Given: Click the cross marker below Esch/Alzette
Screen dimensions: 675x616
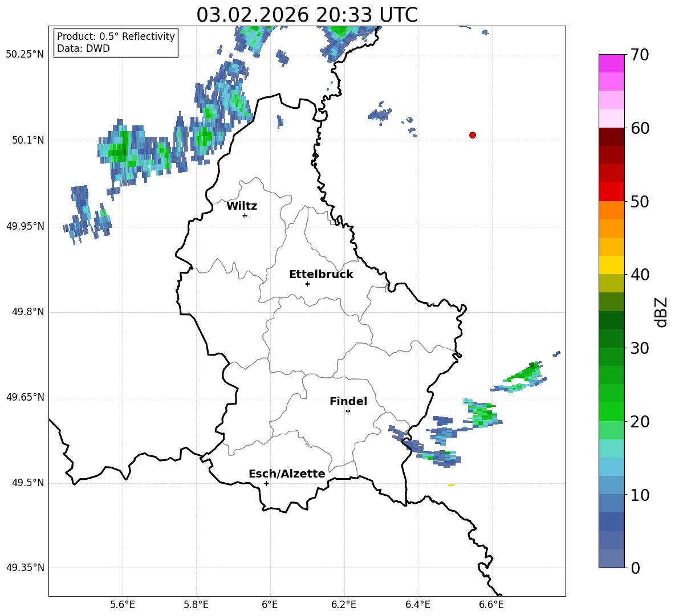Looking at the screenshot, I should pos(266,483).
